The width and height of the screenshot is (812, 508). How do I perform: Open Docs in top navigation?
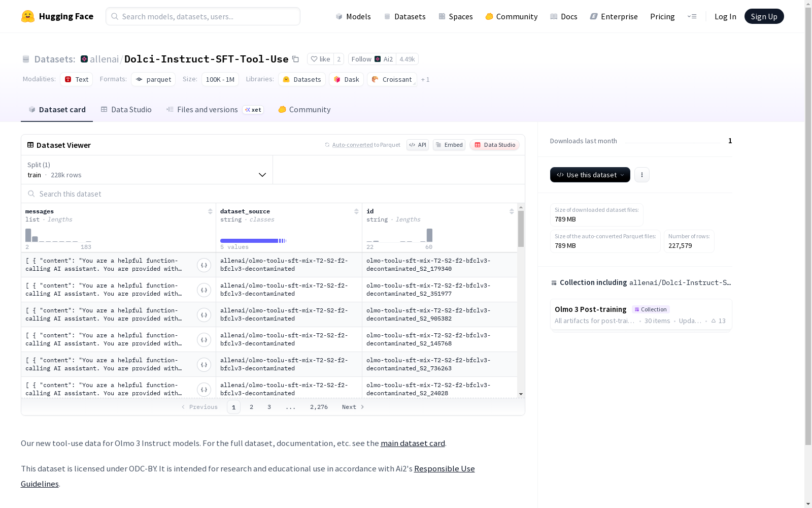pos(564,16)
